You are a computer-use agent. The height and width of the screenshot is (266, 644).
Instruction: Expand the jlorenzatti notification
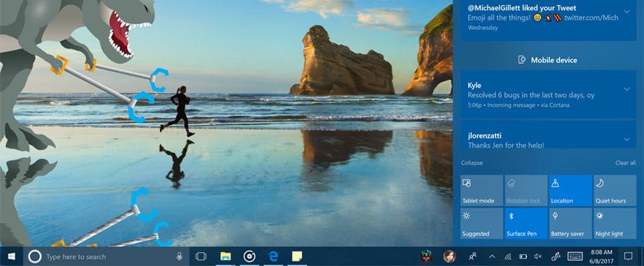coord(627,140)
